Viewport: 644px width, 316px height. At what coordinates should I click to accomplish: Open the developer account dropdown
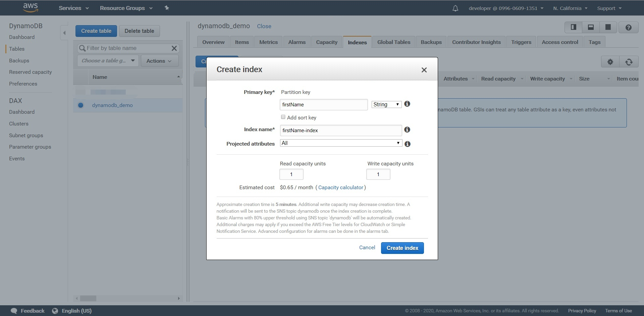pos(506,8)
